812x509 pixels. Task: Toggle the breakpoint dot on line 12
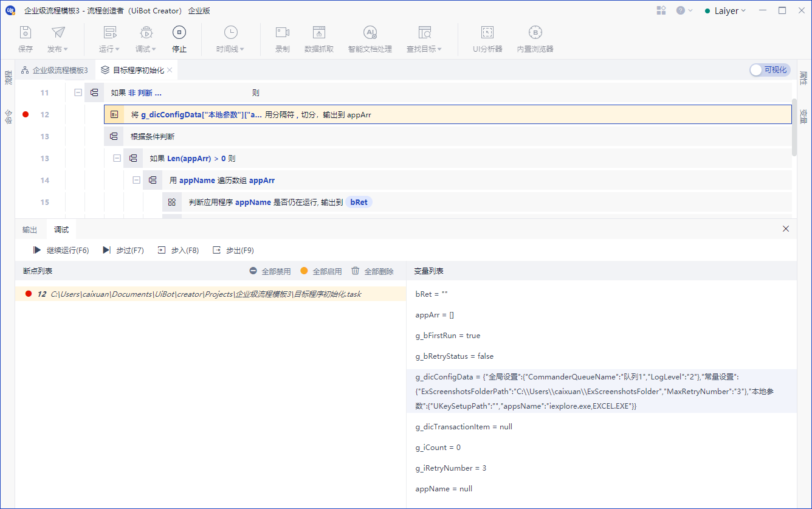(26, 114)
